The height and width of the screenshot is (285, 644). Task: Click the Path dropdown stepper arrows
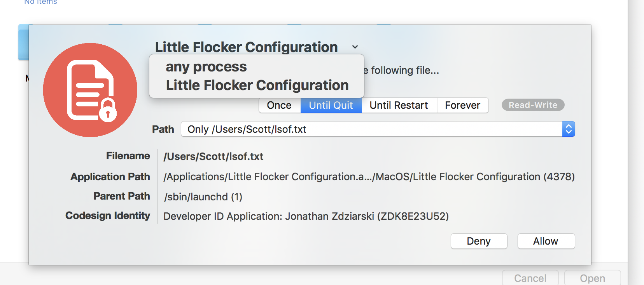pyautogui.click(x=569, y=129)
